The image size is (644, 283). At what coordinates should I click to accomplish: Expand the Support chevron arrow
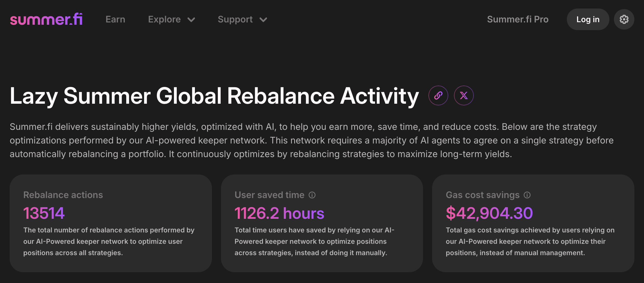(263, 20)
